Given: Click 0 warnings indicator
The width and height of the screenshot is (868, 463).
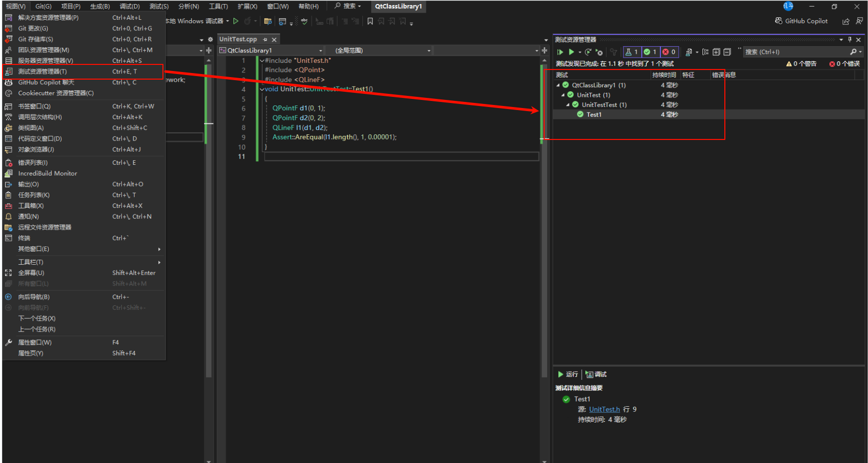Looking at the screenshot, I should tap(802, 64).
